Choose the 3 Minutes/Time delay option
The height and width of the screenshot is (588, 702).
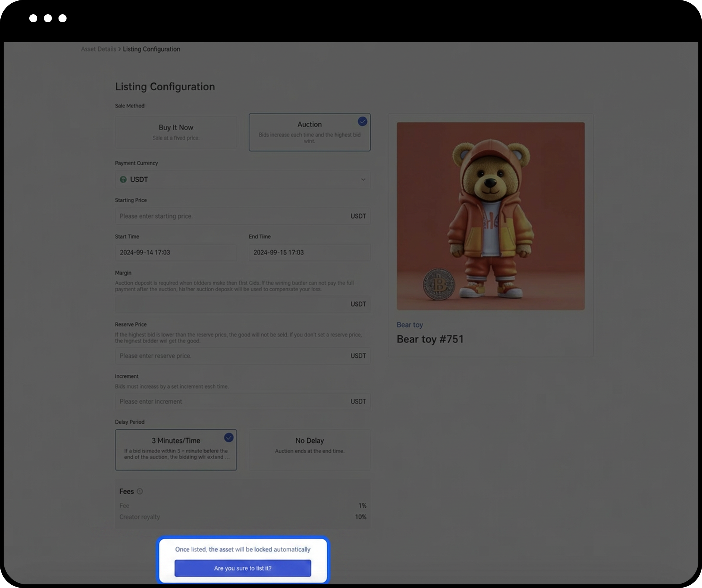click(x=176, y=449)
